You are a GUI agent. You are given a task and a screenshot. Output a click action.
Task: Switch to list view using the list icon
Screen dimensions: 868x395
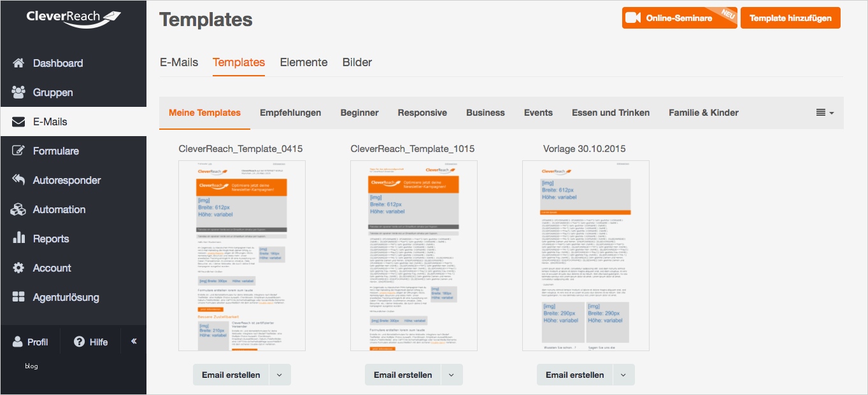click(820, 113)
